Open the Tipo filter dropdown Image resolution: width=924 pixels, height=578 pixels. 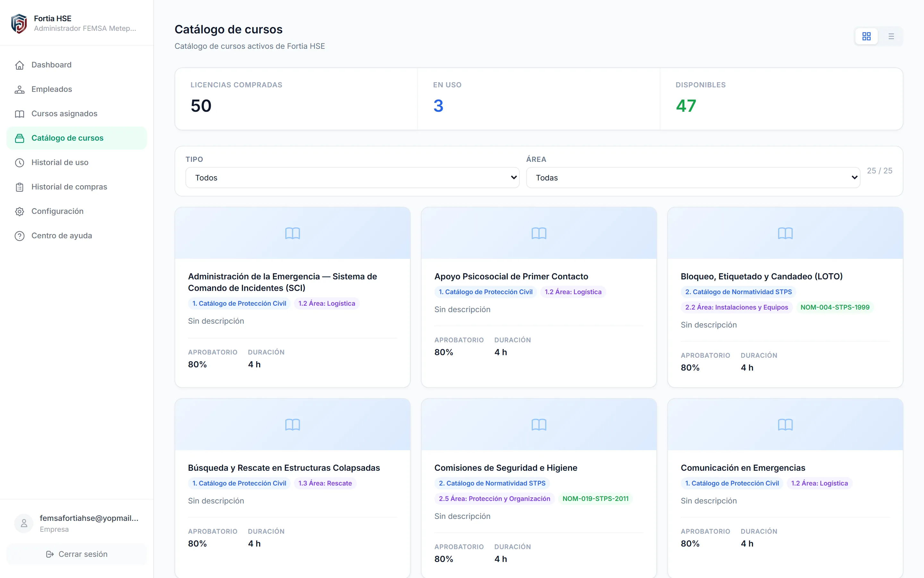352,178
